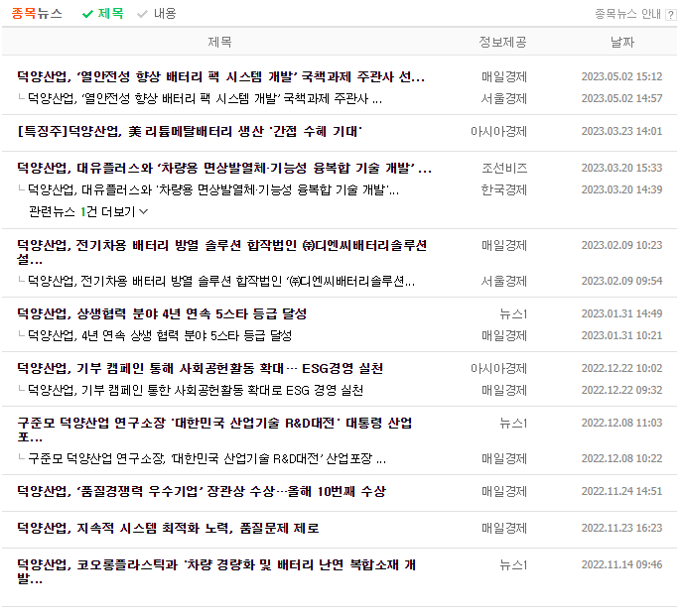Image resolution: width=684 pixels, height=616 pixels.
Task: Click 조선비즈 source name
Action: tap(504, 168)
